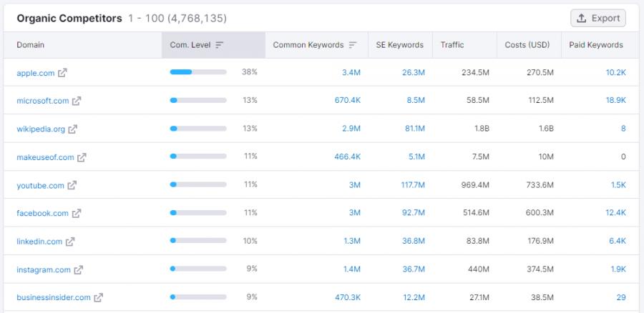The image size is (644, 313).
Task: Open wikipedia.org SE keywords 81.1M
Action: click(415, 129)
